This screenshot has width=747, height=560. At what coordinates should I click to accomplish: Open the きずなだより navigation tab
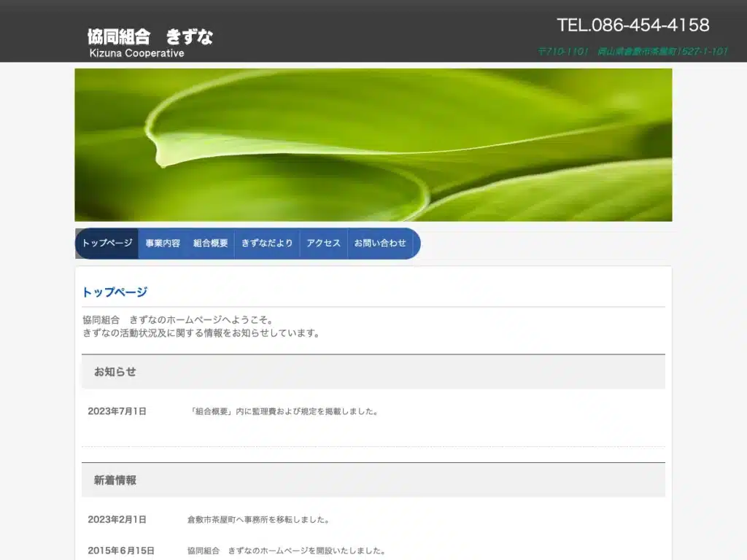tap(267, 244)
